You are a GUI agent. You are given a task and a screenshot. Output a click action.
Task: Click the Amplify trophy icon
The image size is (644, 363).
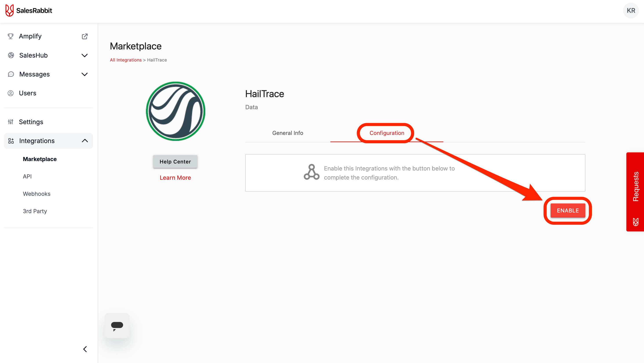coord(11,36)
